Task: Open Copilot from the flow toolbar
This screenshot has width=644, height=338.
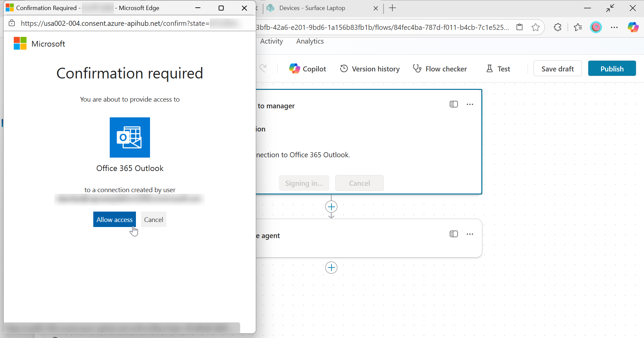Action: click(307, 68)
